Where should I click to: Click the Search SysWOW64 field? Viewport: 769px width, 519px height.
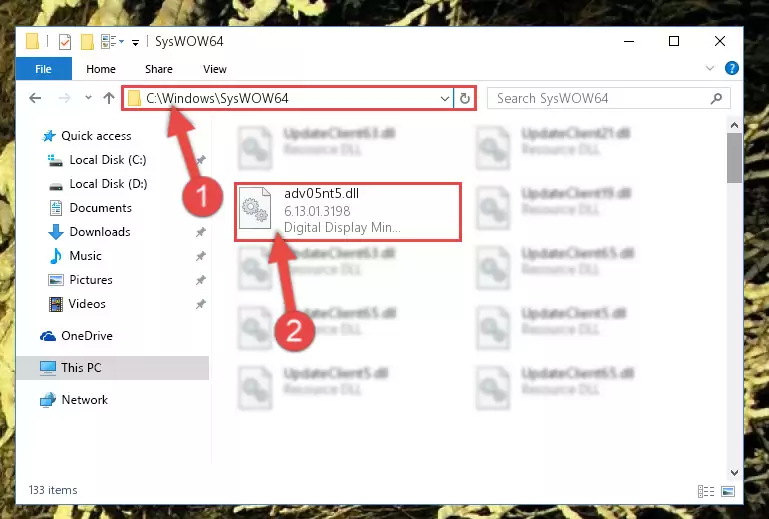click(609, 99)
